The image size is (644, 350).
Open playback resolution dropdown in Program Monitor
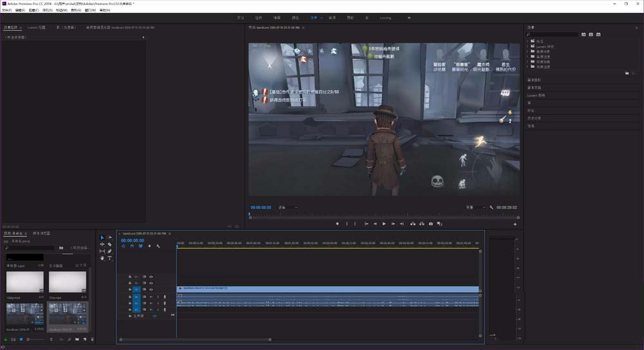[x=476, y=208]
